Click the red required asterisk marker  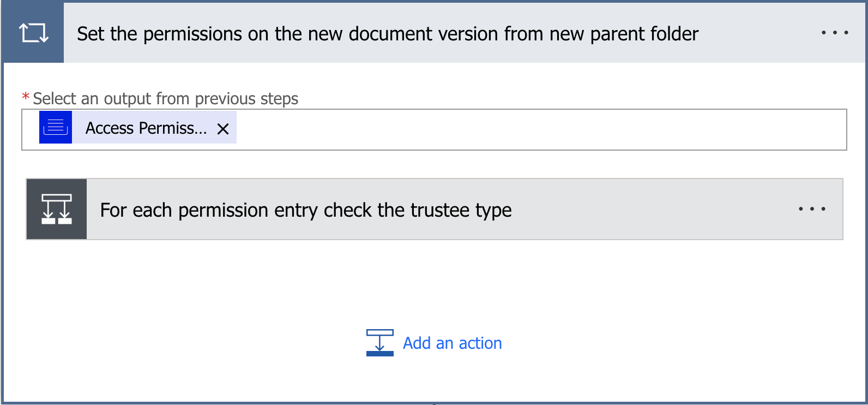coord(26,98)
